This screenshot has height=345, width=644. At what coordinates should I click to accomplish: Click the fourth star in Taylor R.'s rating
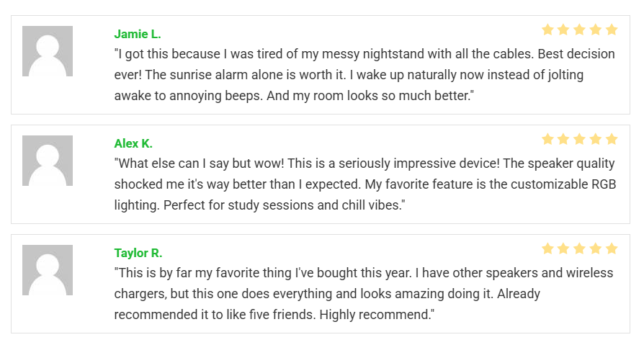click(x=596, y=248)
